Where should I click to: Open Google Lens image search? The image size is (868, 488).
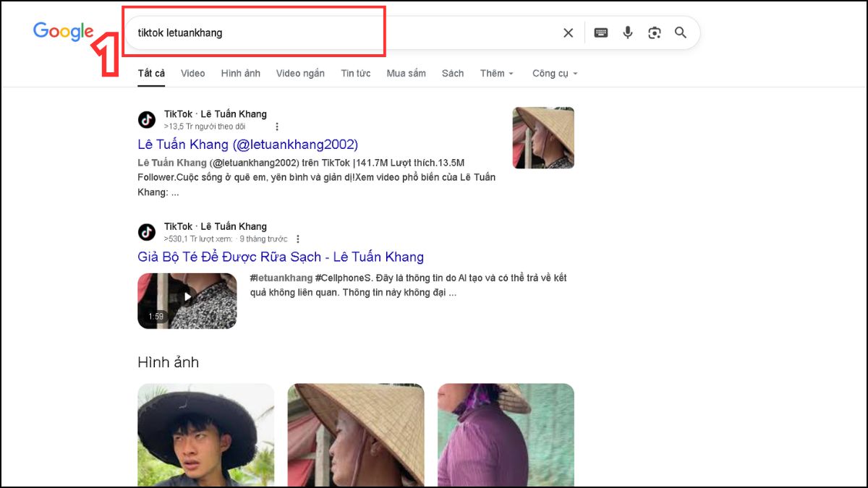point(655,33)
